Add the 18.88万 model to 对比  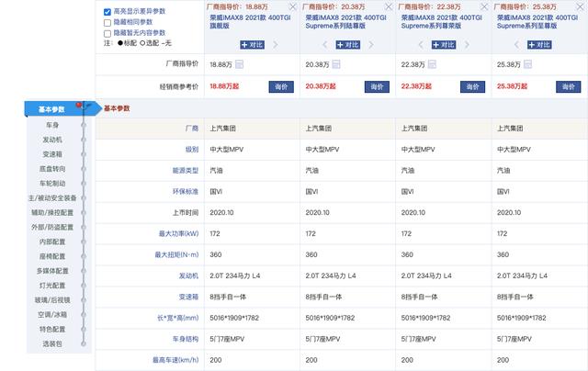(253, 45)
